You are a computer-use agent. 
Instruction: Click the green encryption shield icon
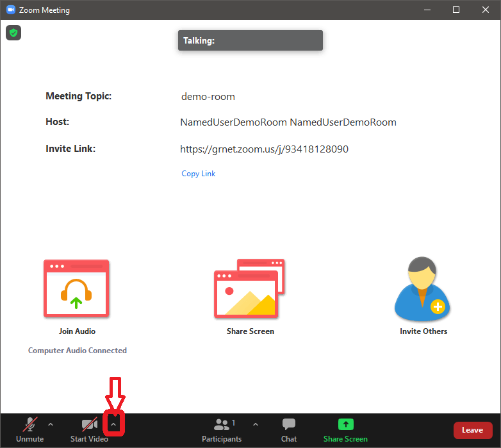[13, 33]
